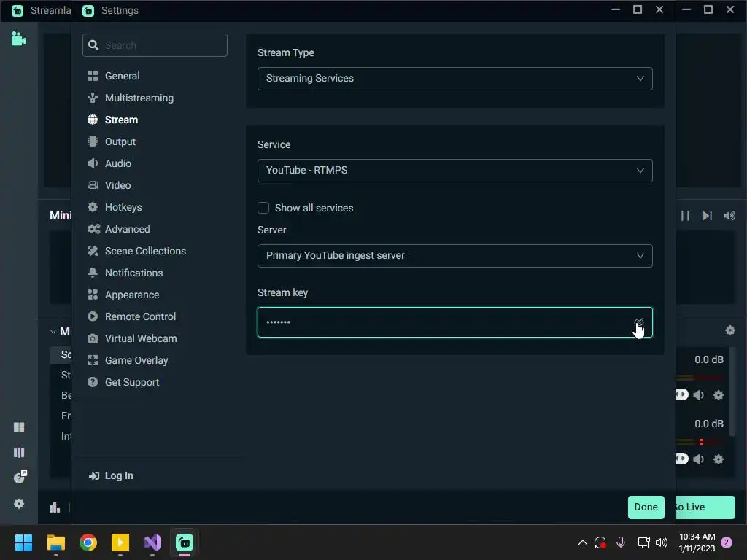Click the skip next button in main window
Image resolution: width=747 pixels, height=560 pixels.
click(x=707, y=216)
